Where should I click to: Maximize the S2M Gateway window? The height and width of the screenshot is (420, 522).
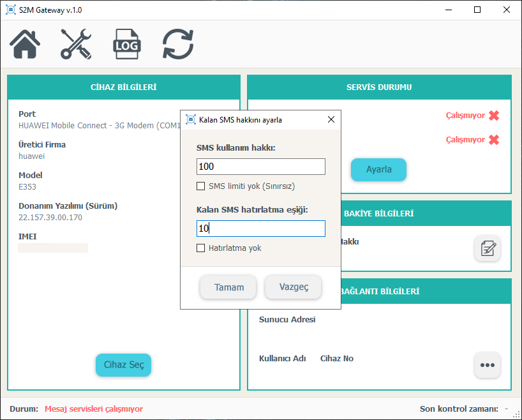pyautogui.click(x=477, y=10)
